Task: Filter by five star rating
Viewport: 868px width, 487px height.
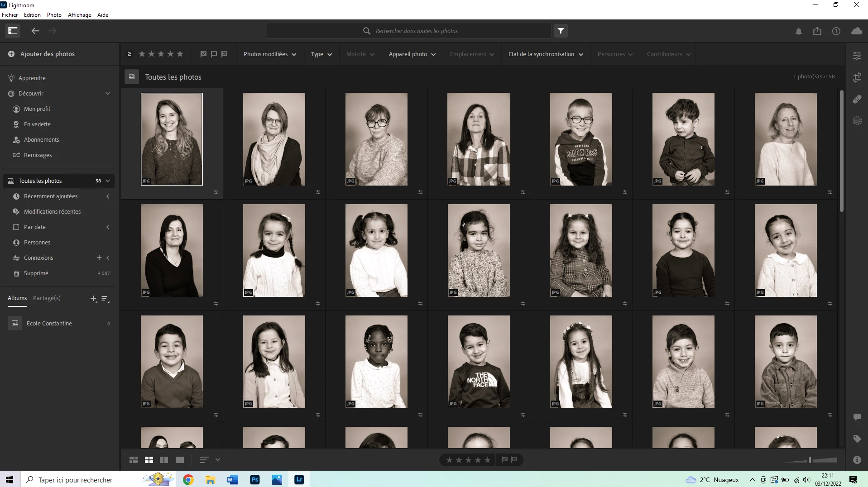Action: [180, 54]
